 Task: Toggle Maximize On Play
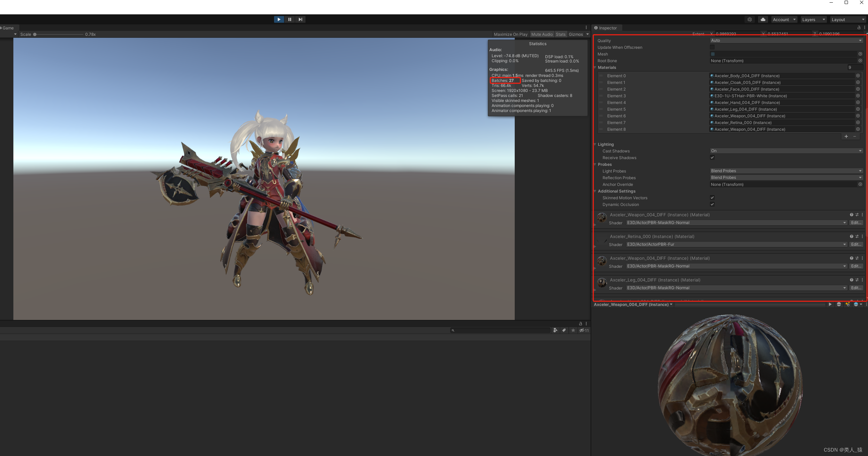[x=510, y=34]
